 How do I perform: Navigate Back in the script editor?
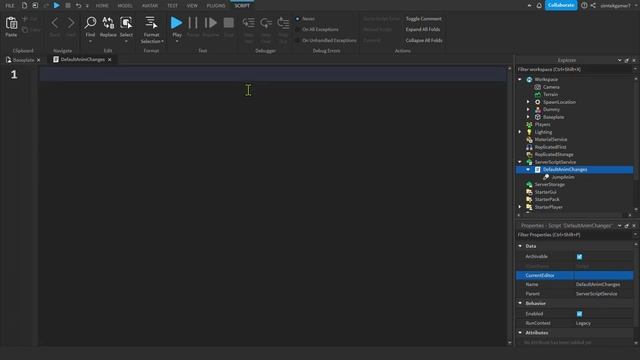(x=55, y=23)
